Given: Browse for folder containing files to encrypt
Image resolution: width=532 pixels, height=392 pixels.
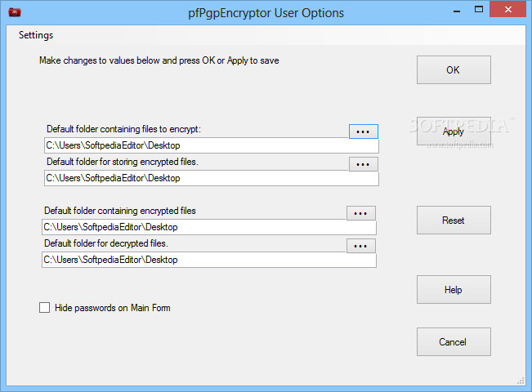Looking at the screenshot, I should pyautogui.click(x=364, y=131).
